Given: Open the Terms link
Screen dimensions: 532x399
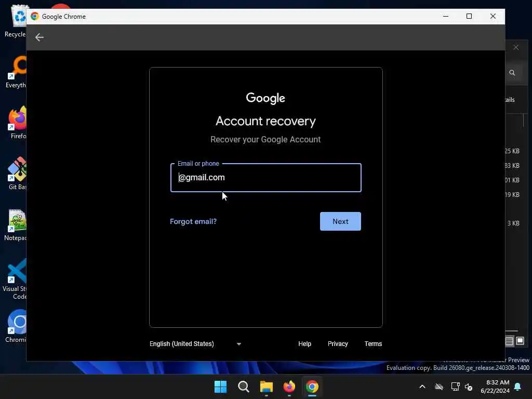Looking at the screenshot, I should pyautogui.click(x=373, y=344).
